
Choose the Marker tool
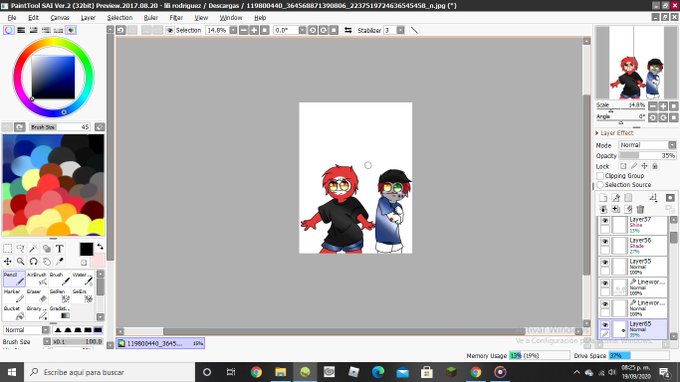pos(14,296)
